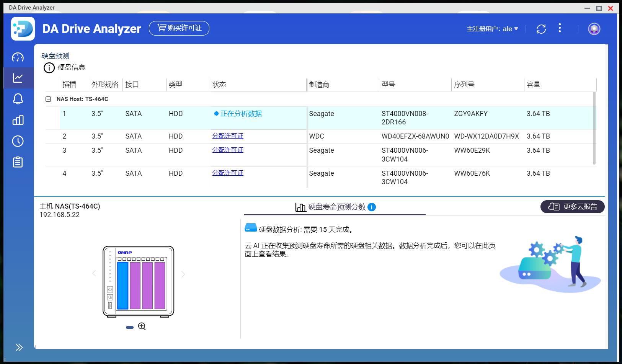Viewport: 622px width, 364px height.
Task: Open notifications via the bell icon
Action: pos(18,99)
